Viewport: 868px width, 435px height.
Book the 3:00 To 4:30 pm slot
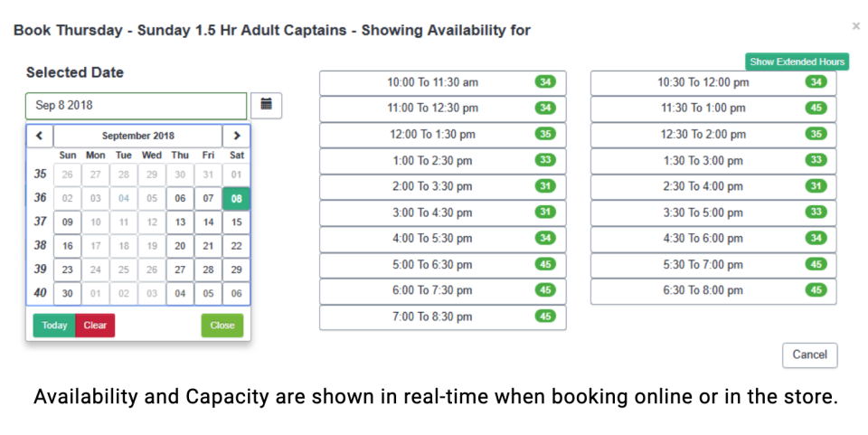(442, 213)
